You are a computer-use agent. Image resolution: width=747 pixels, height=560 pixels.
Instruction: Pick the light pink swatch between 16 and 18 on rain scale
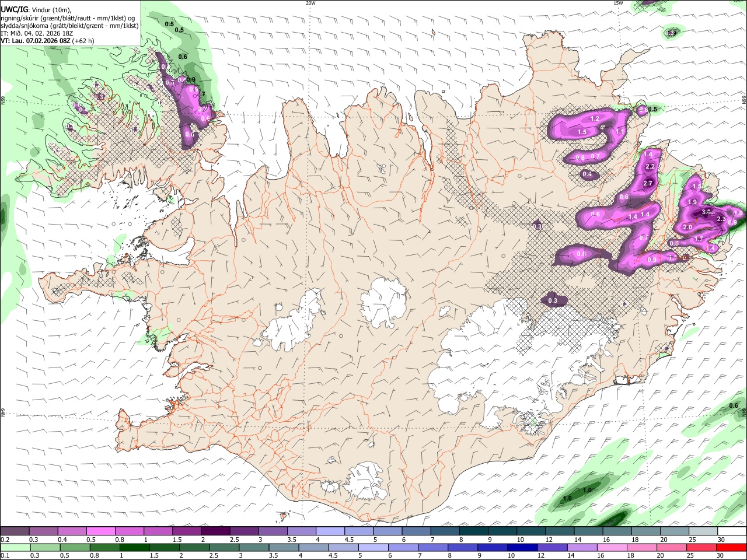[612, 548]
